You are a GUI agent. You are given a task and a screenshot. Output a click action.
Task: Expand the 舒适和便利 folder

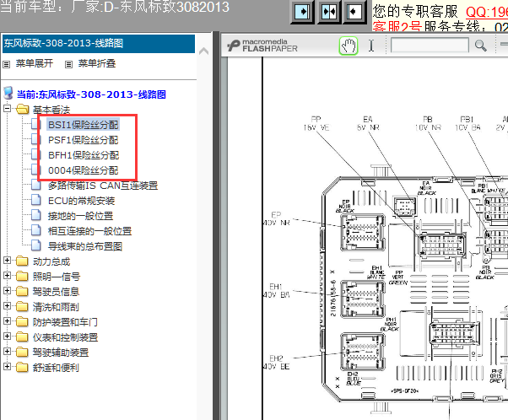pos(7,367)
